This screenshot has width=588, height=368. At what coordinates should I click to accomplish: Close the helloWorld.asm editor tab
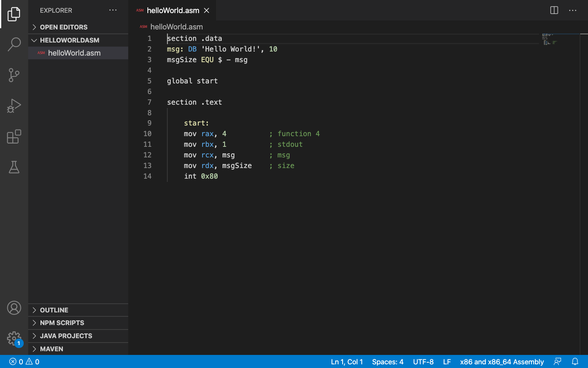point(207,10)
